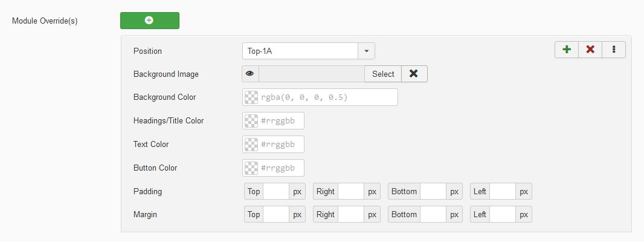
Task: Preview background image via eye icon
Action: (x=250, y=74)
